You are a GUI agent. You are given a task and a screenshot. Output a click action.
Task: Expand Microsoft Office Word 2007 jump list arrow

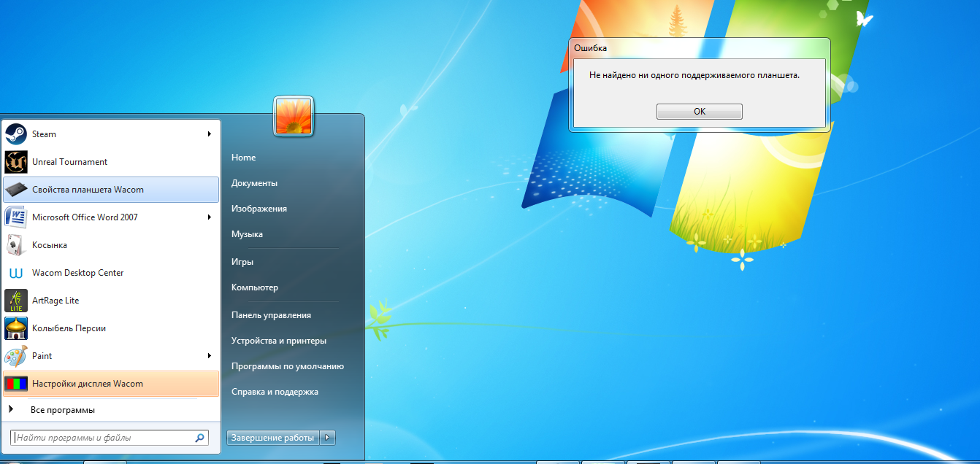pos(209,217)
